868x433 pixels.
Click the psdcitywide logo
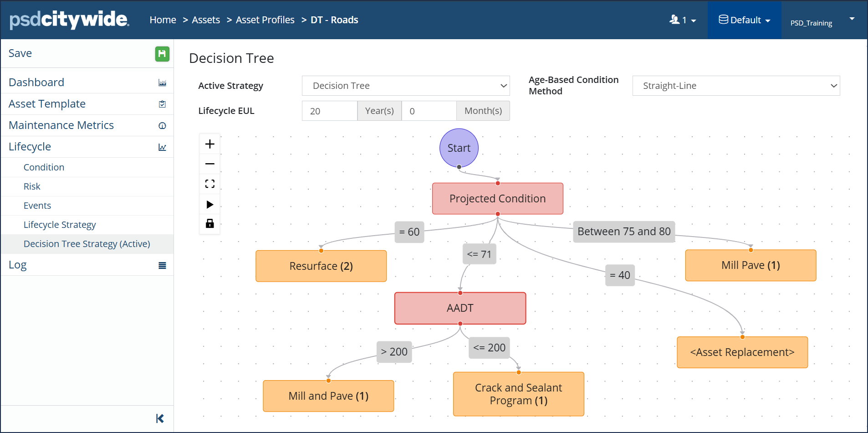click(69, 20)
